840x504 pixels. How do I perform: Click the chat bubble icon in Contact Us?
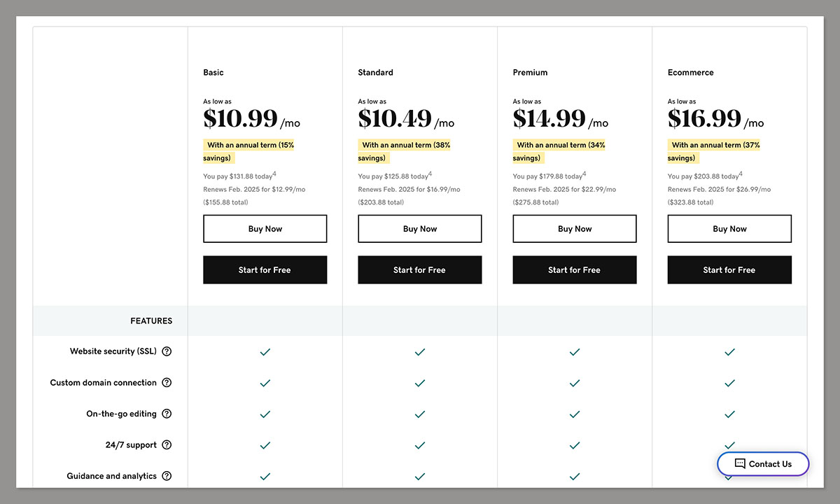click(740, 463)
